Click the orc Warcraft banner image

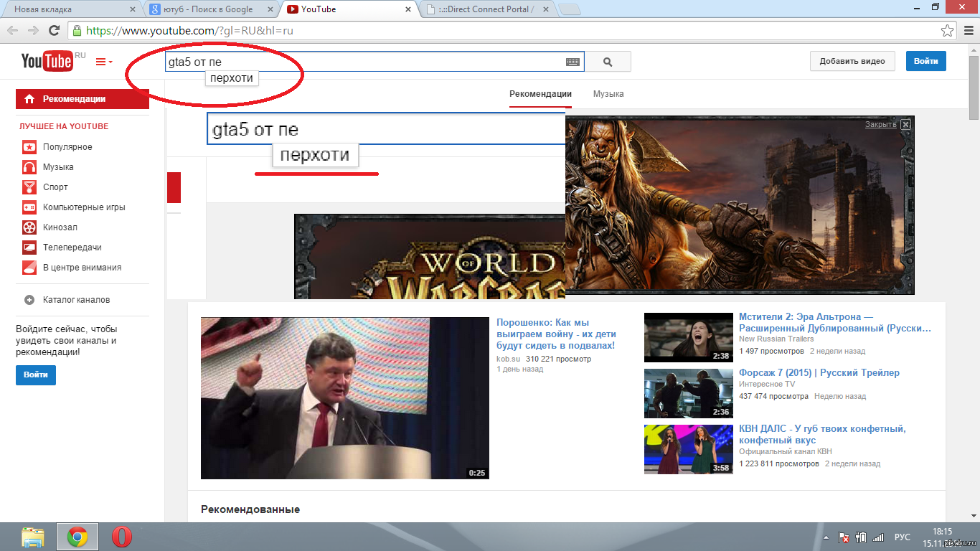point(740,204)
